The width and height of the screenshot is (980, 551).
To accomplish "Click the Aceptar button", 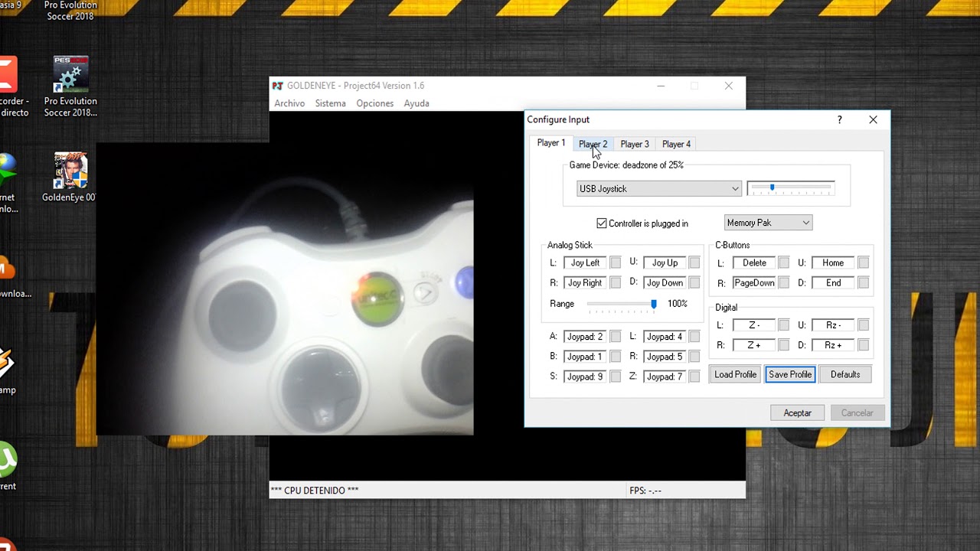I will click(x=797, y=412).
